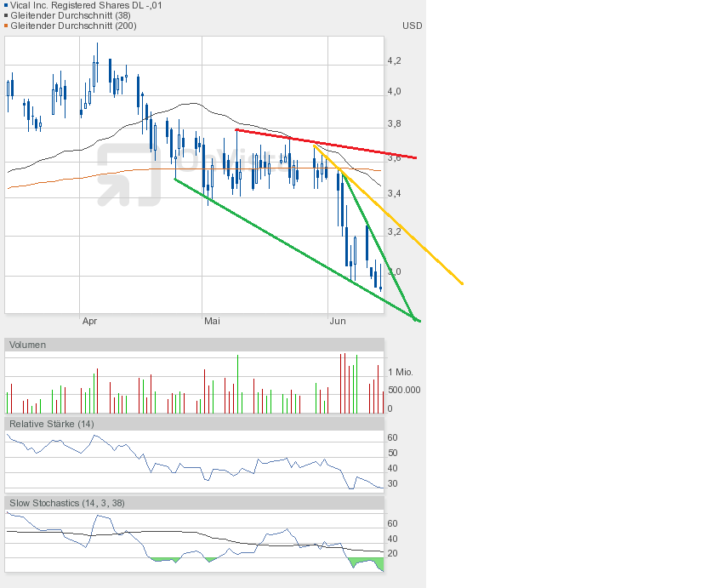Click the Jun month label on time axis
Viewport: 723px width, 588px height.
tap(338, 321)
